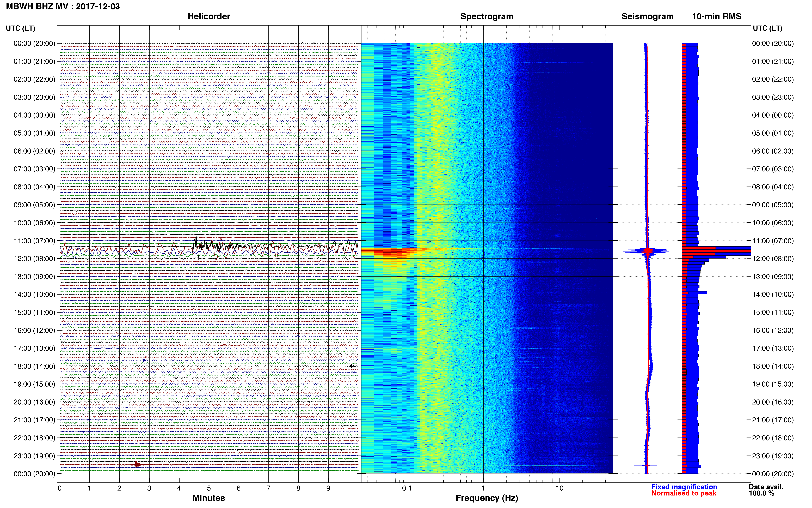Click the right 16:00 (12:00) time label
The image size is (812, 508).
point(773,330)
